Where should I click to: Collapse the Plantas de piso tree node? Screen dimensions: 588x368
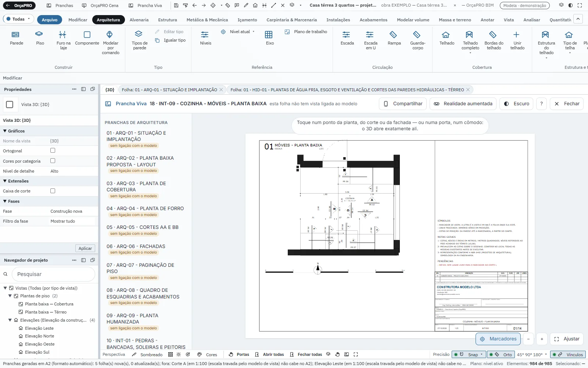pos(10,296)
